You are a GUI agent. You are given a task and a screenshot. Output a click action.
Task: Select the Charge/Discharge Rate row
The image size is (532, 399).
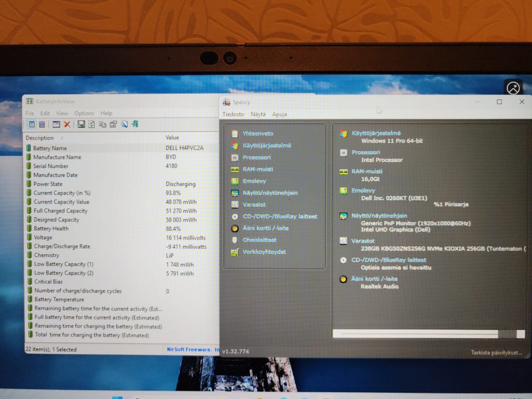[x=122, y=246]
